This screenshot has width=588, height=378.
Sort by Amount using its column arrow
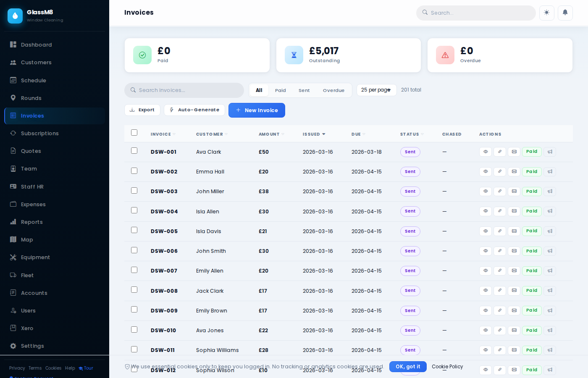tap(283, 134)
